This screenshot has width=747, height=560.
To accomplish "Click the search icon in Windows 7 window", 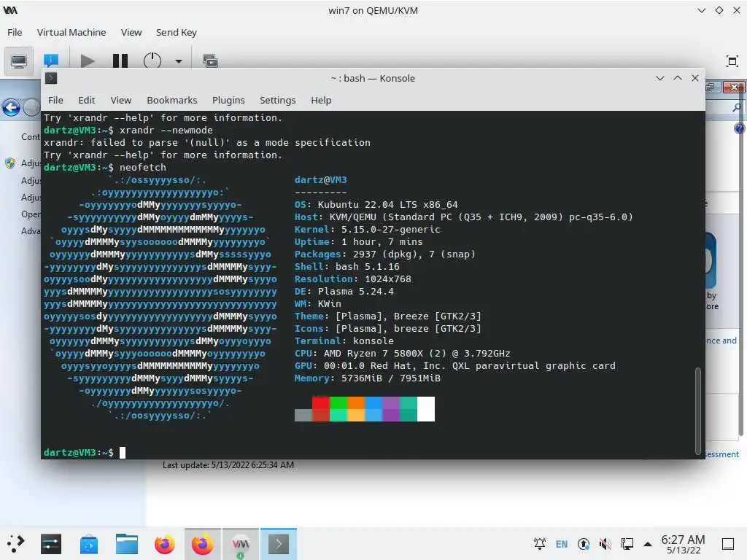I will coord(737,108).
